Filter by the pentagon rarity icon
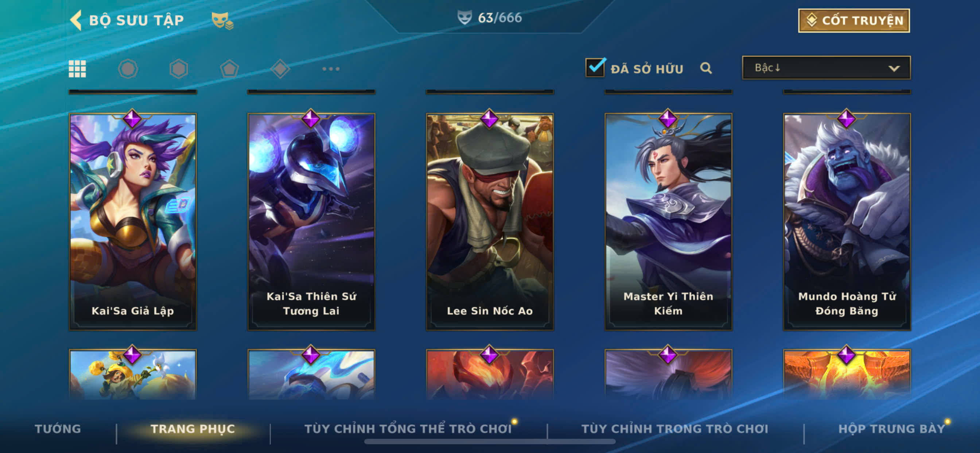The width and height of the screenshot is (980, 453). point(229,69)
